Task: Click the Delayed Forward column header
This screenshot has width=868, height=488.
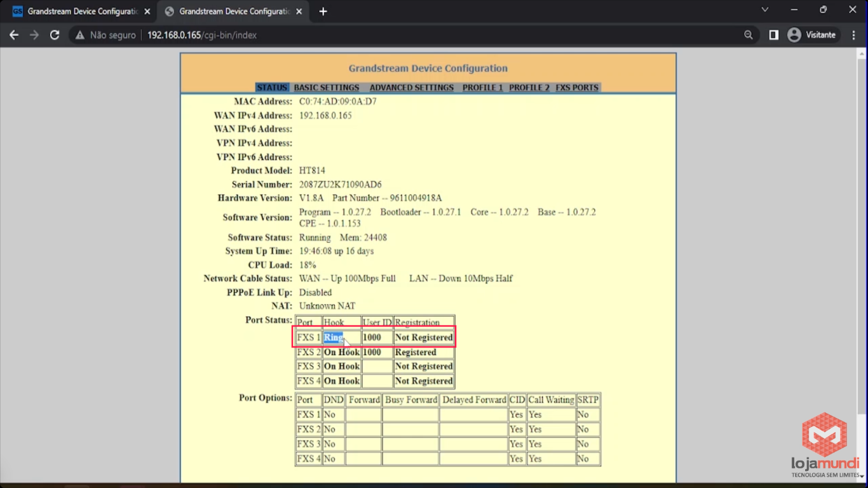Action: click(474, 400)
